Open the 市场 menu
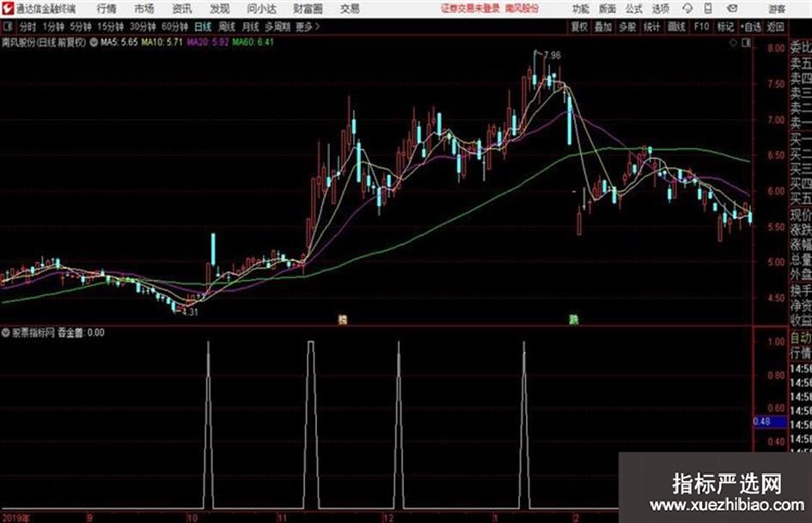This screenshot has height=523, width=812. click(144, 9)
